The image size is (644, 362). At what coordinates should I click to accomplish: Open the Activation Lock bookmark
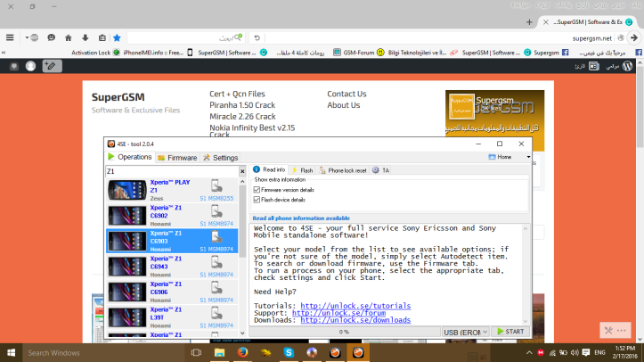95,53
